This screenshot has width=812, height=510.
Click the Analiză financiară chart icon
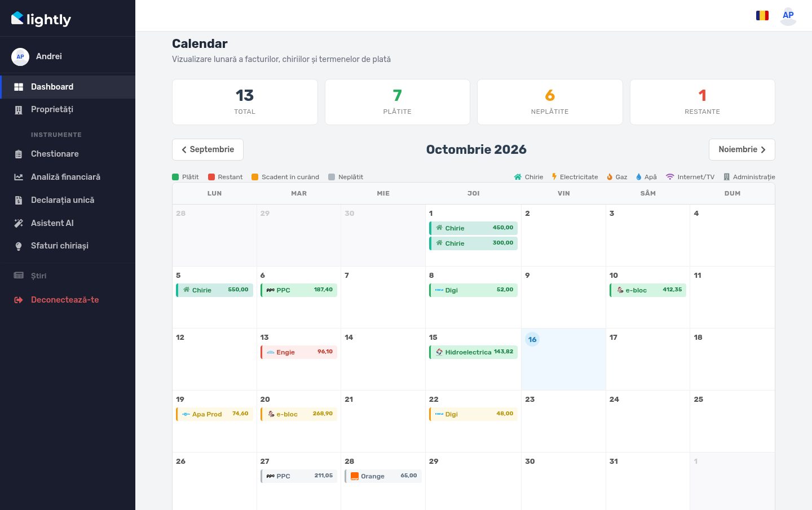pyautogui.click(x=19, y=177)
